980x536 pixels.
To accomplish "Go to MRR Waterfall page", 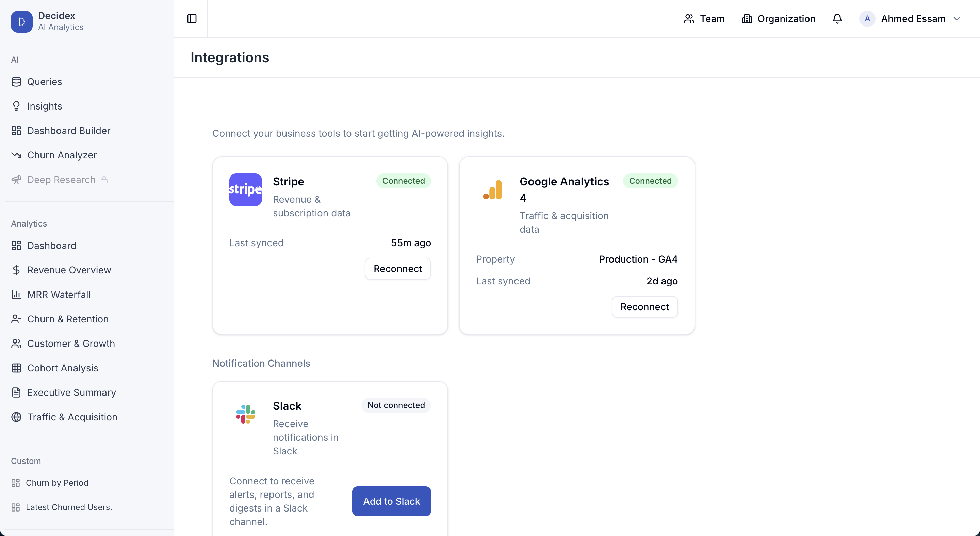I will coord(59,294).
